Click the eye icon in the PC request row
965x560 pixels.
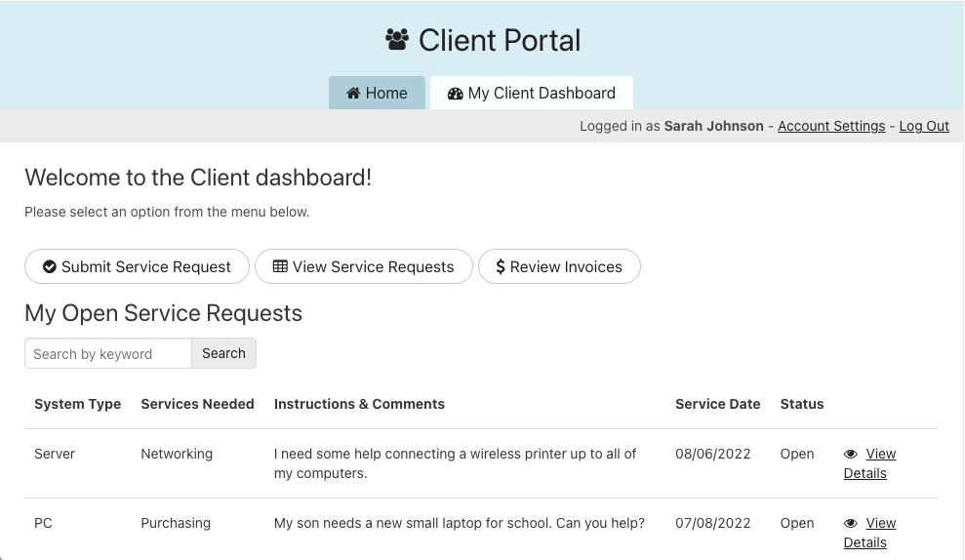851,524
